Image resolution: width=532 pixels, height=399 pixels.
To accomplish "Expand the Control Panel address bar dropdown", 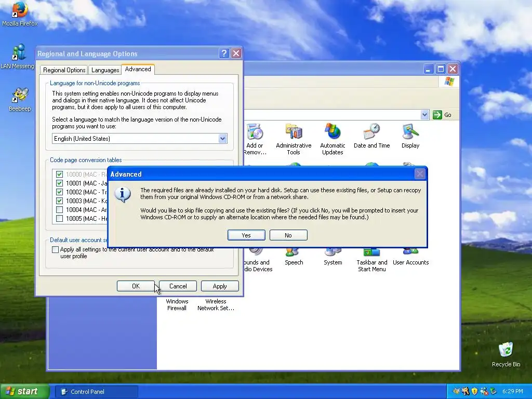I will pyautogui.click(x=425, y=115).
